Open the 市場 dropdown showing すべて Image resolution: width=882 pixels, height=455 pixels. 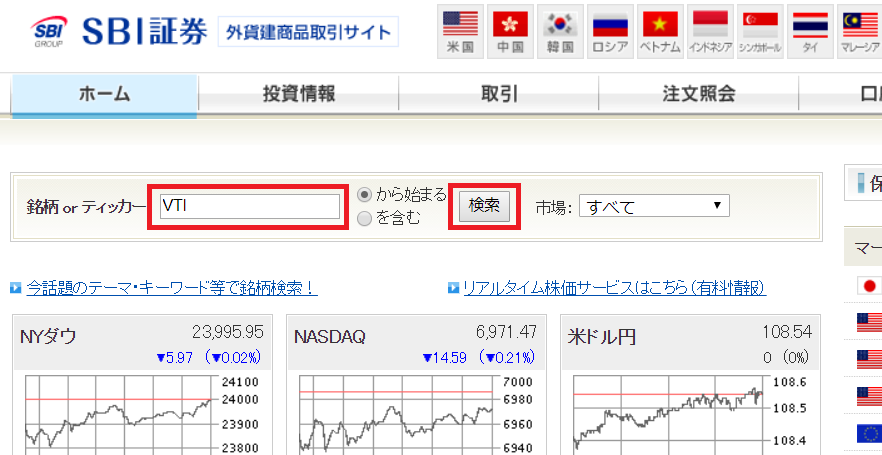pyautogui.click(x=654, y=206)
